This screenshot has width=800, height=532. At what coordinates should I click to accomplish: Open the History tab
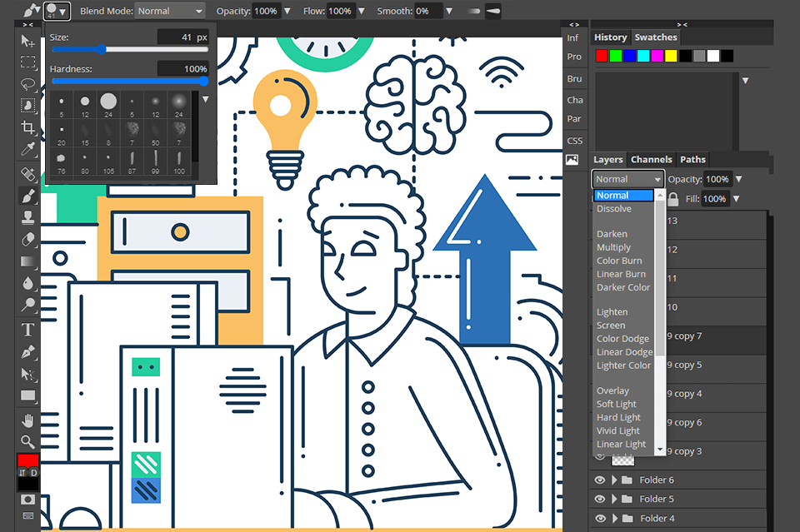[610, 37]
